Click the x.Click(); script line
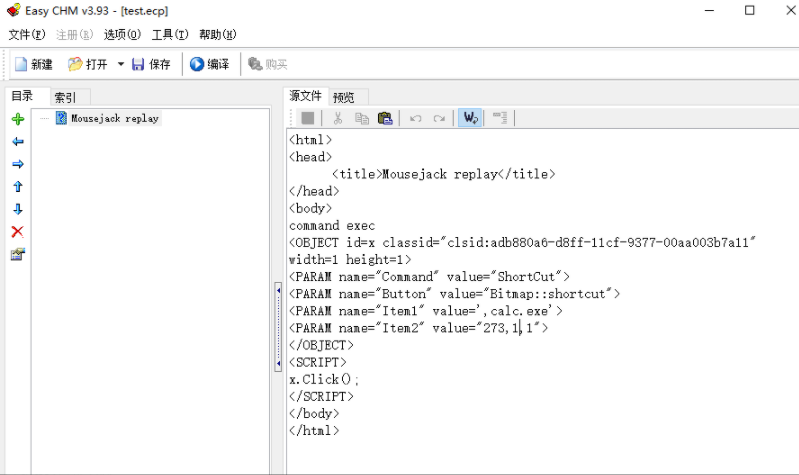This screenshot has height=475, width=799. 324,379
